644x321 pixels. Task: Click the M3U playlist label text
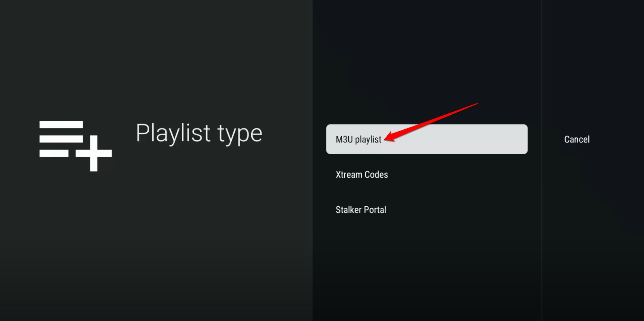click(358, 139)
